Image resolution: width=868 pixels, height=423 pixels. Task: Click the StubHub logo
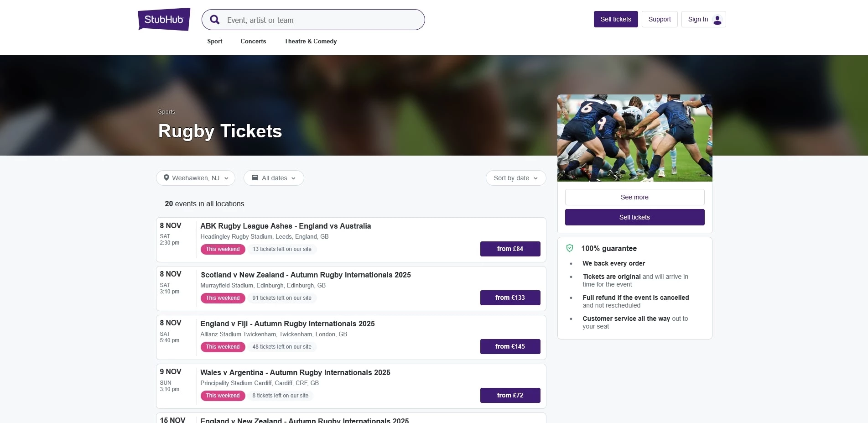[x=163, y=19]
